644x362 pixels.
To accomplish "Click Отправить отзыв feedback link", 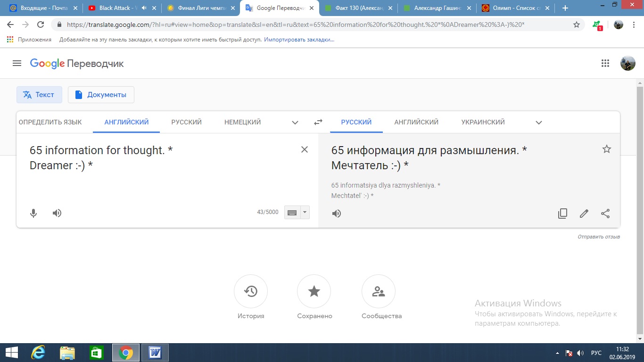I will click(x=599, y=237).
